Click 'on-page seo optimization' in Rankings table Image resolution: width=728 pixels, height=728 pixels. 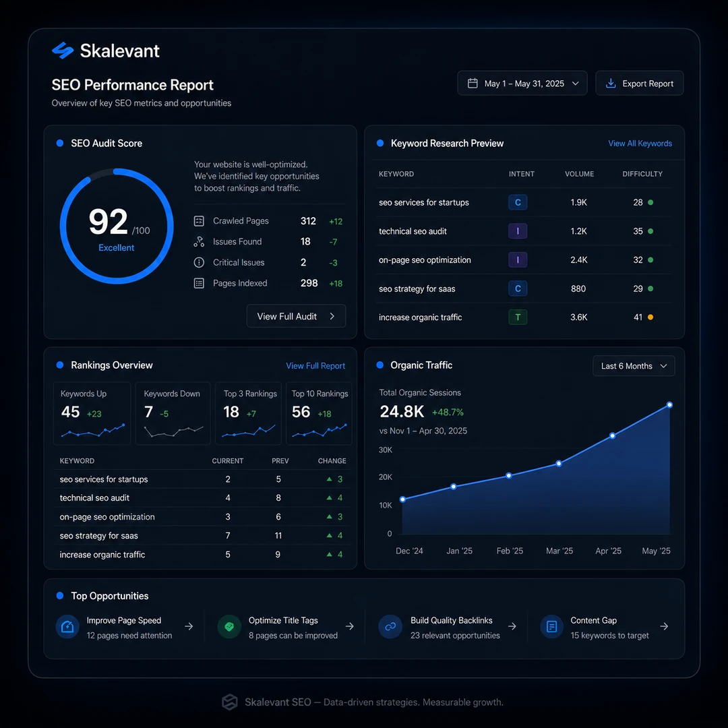pos(107,517)
